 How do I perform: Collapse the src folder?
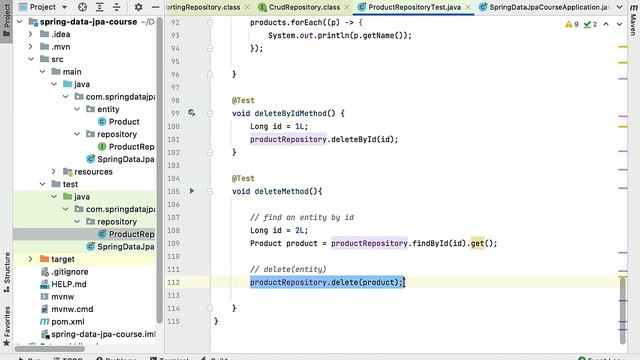(31, 59)
